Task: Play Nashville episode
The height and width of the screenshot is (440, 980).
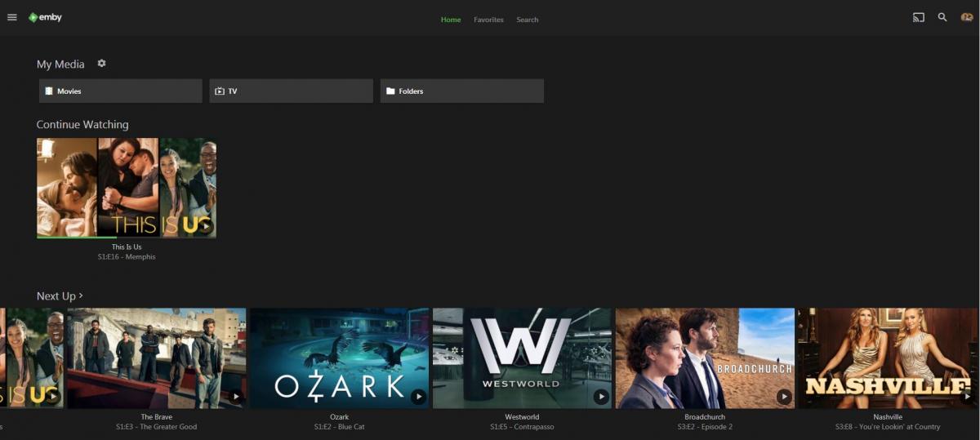Action: pyautogui.click(x=967, y=397)
